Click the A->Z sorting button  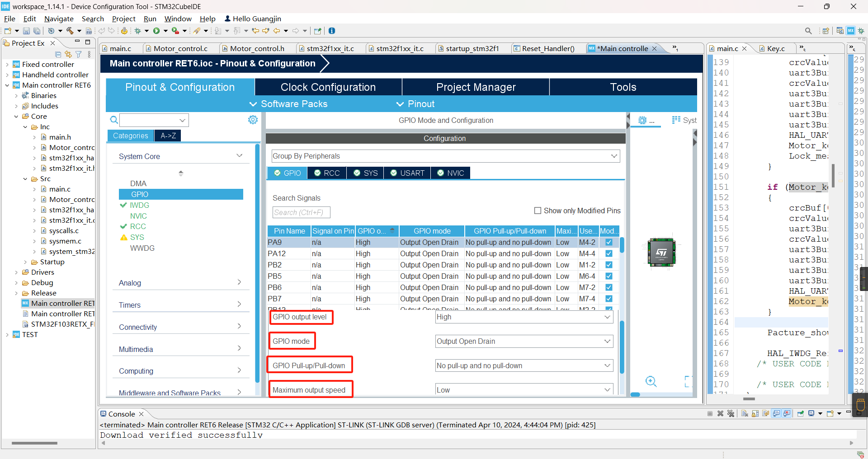click(x=168, y=136)
